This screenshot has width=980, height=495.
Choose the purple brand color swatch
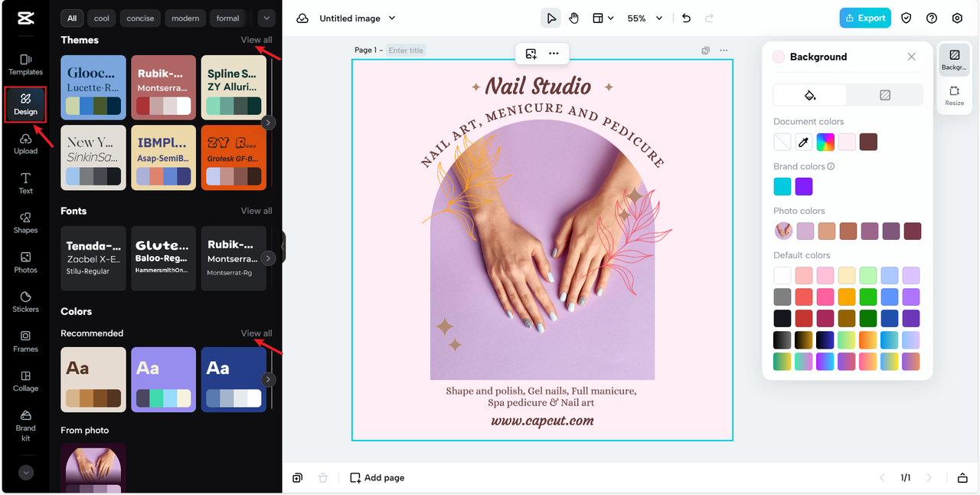pyautogui.click(x=804, y=186)
